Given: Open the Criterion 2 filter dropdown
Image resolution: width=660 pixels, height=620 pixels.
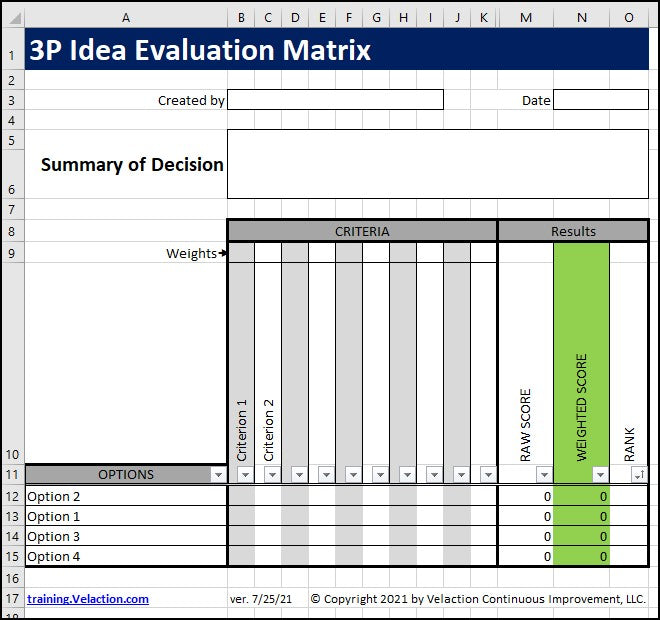Looking at the screenshot, I should point(272,475).
